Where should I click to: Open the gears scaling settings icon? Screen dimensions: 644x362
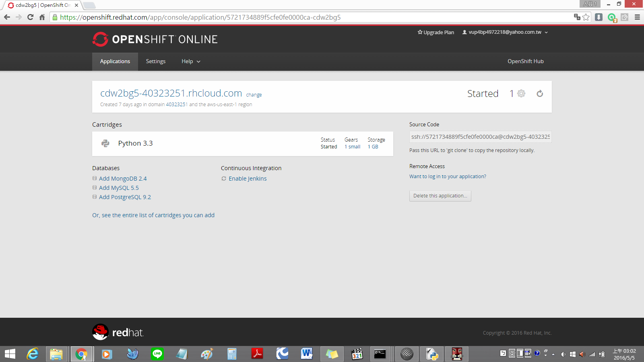pos(521,93)
